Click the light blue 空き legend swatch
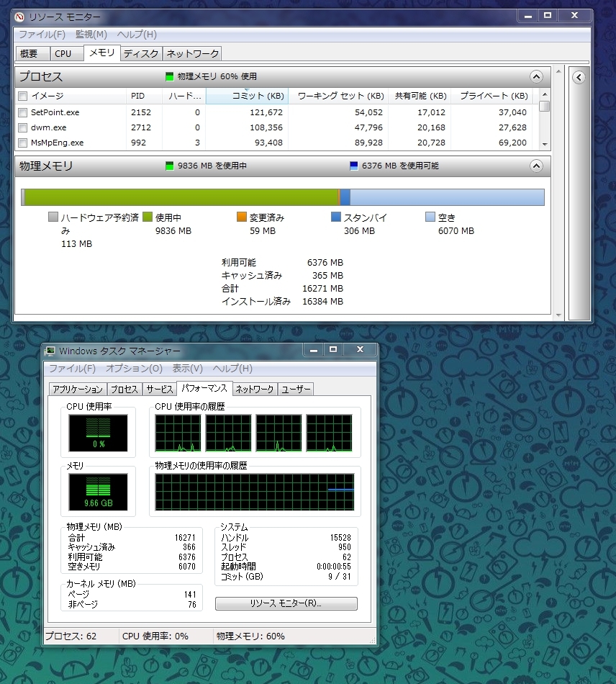The width and height of the screenshot is (616, 684). click(x=430, y=217)
